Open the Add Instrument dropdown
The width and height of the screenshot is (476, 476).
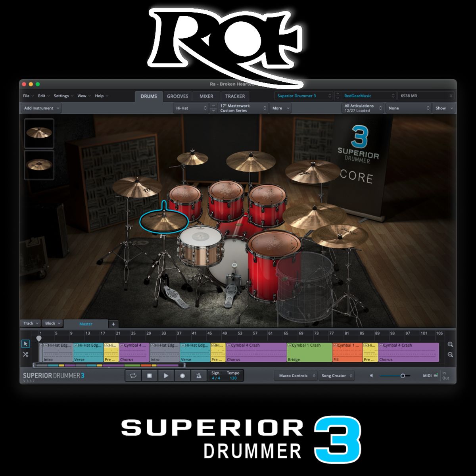(x=42, y=108)
